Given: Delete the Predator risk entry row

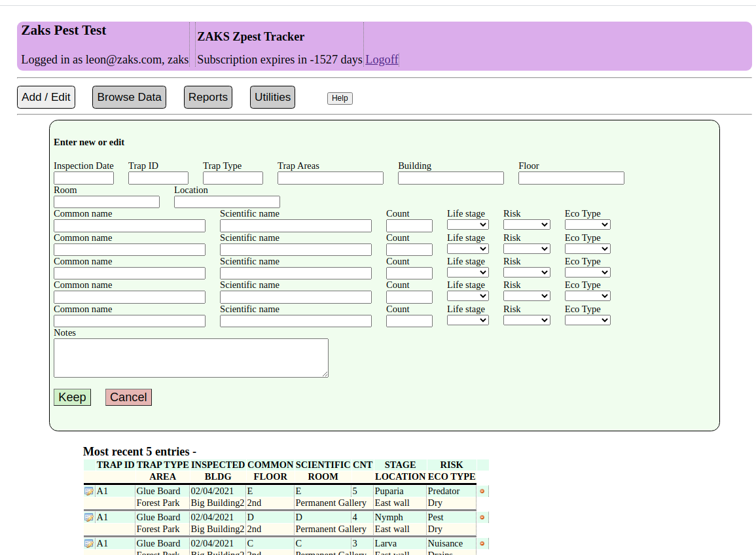Looking at the screenshot, I should point(482,491).
